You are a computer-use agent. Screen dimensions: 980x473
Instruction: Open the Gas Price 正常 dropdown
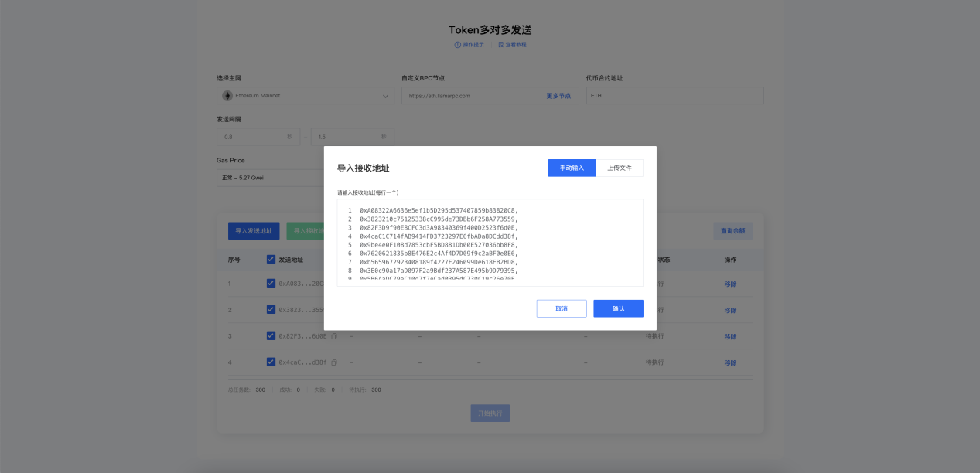(270, 178)
